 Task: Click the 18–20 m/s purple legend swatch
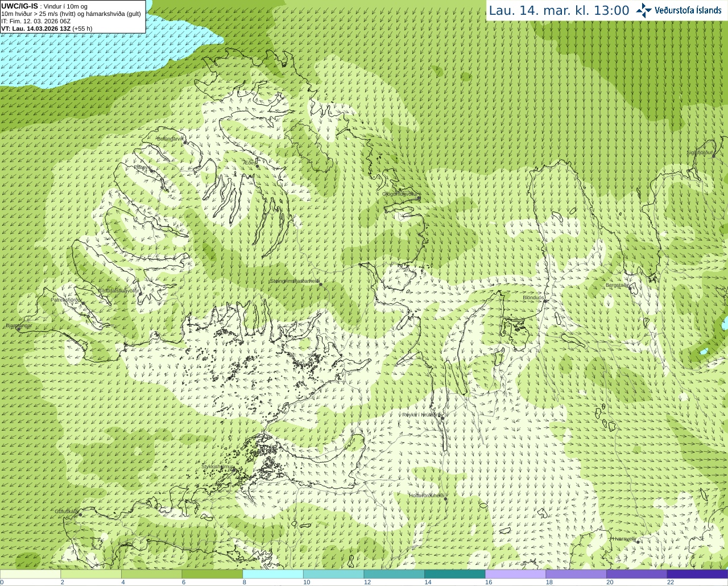576,574
